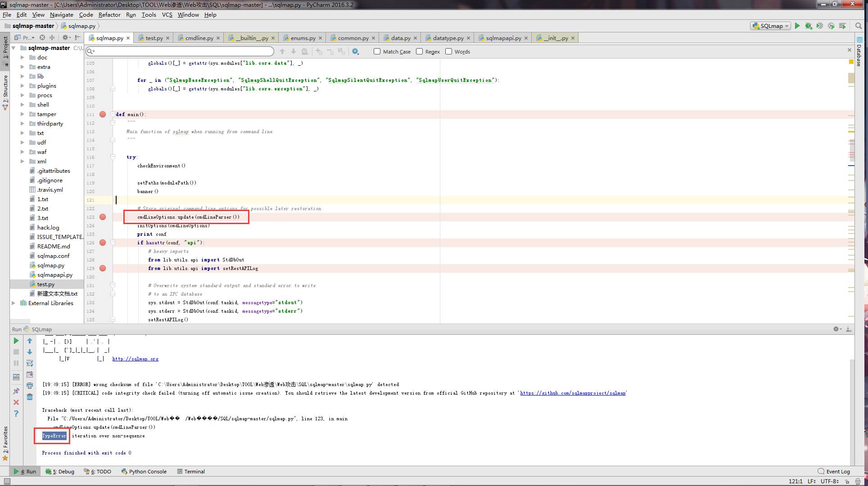Open Project view mode dropdown
Screen dimensions: 868x486
click(x=25, y=37)
